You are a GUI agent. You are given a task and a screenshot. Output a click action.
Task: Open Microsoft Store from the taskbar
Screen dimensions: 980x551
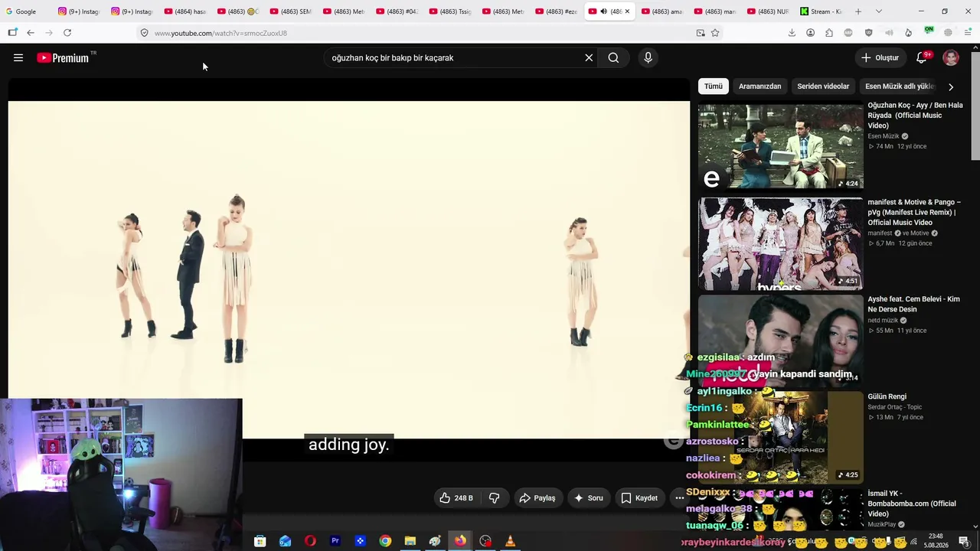260,541
